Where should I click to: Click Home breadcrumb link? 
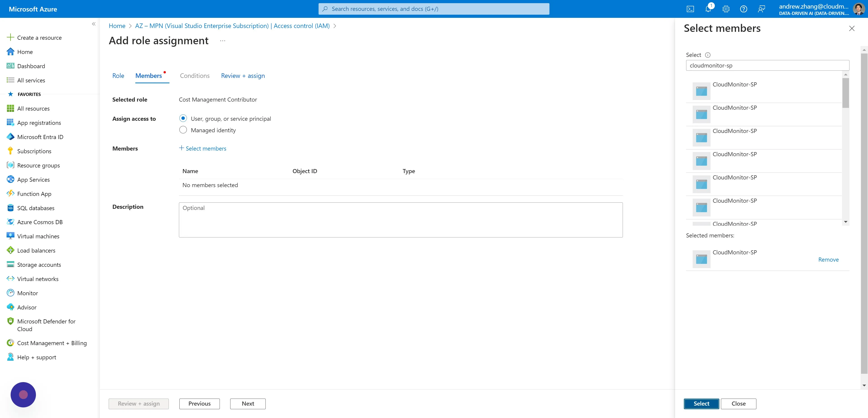117,26
